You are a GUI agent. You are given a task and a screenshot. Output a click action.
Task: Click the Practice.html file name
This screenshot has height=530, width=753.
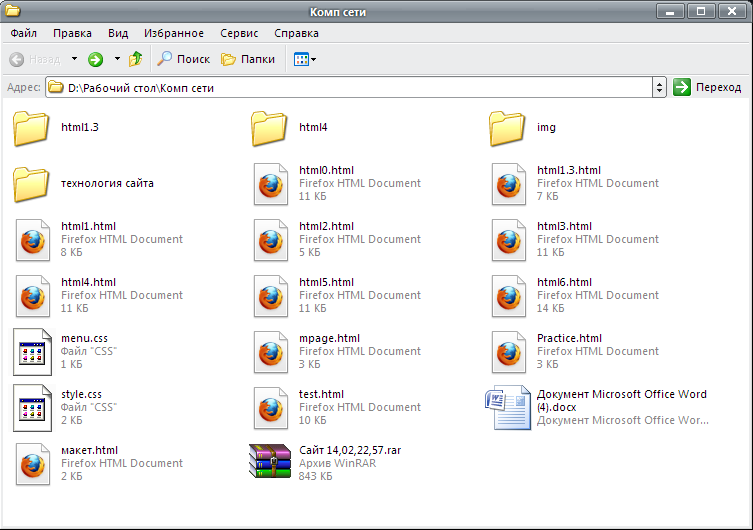(570, 338)
